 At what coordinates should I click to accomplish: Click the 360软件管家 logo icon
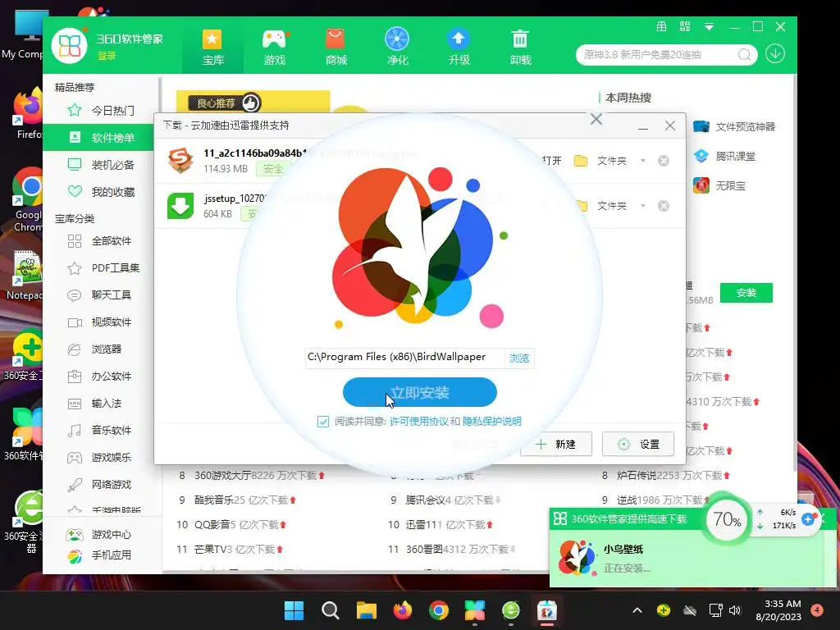point(70,46)
